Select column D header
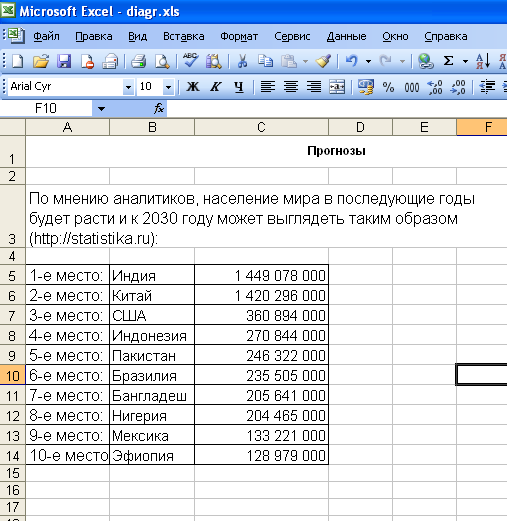Viewport: 507px width, 521px height. (360, 127)
